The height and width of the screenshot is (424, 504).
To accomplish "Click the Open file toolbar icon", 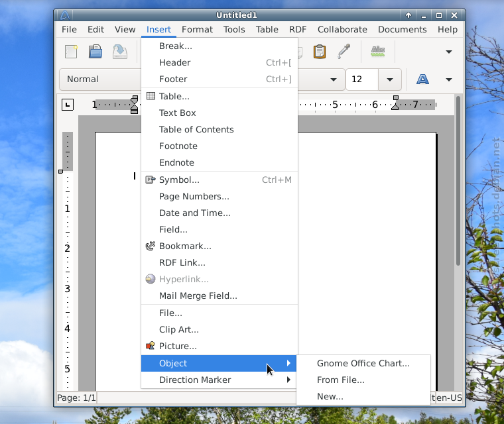I will click(x=95, y=52).
